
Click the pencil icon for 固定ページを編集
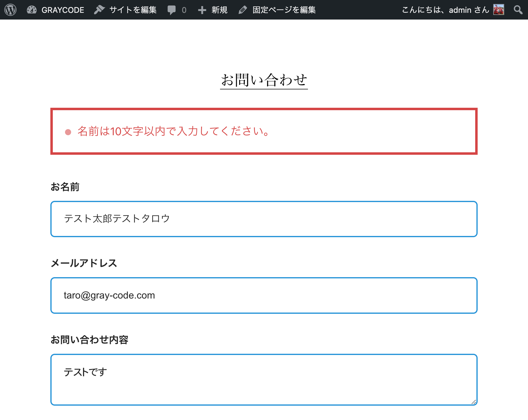click(x=243, y=10)
